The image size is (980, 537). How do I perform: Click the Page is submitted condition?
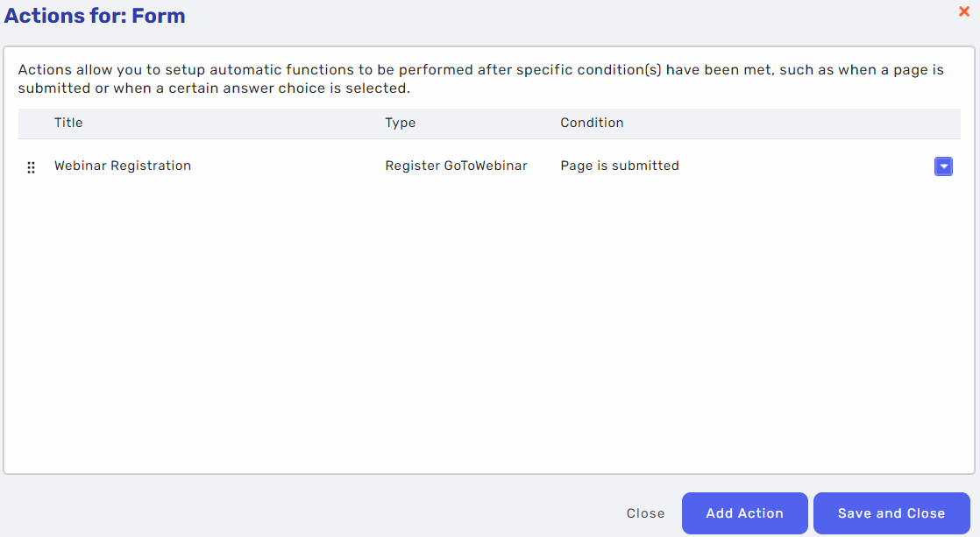(620, 166)
